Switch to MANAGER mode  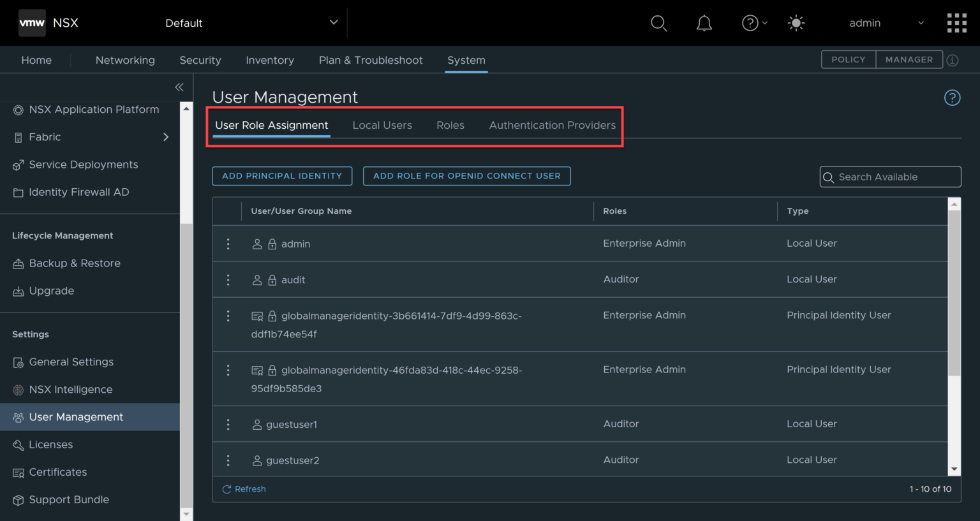click(x=909, y=59)
